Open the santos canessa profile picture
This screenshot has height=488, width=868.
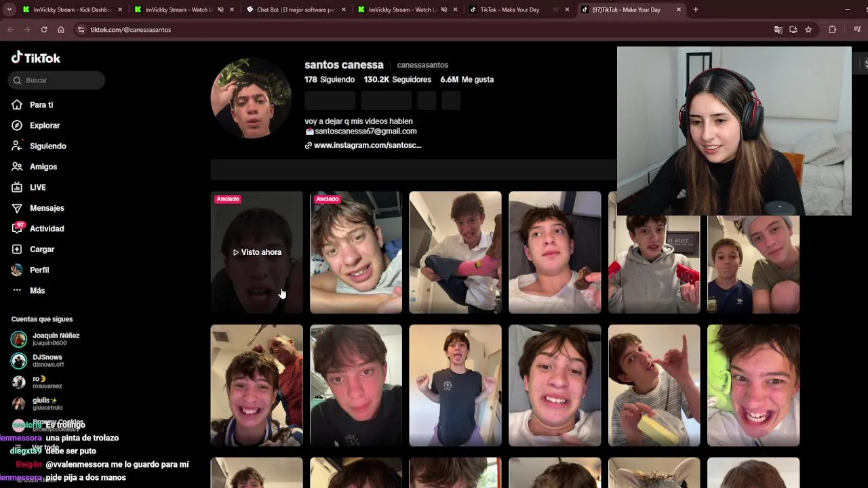251,98
